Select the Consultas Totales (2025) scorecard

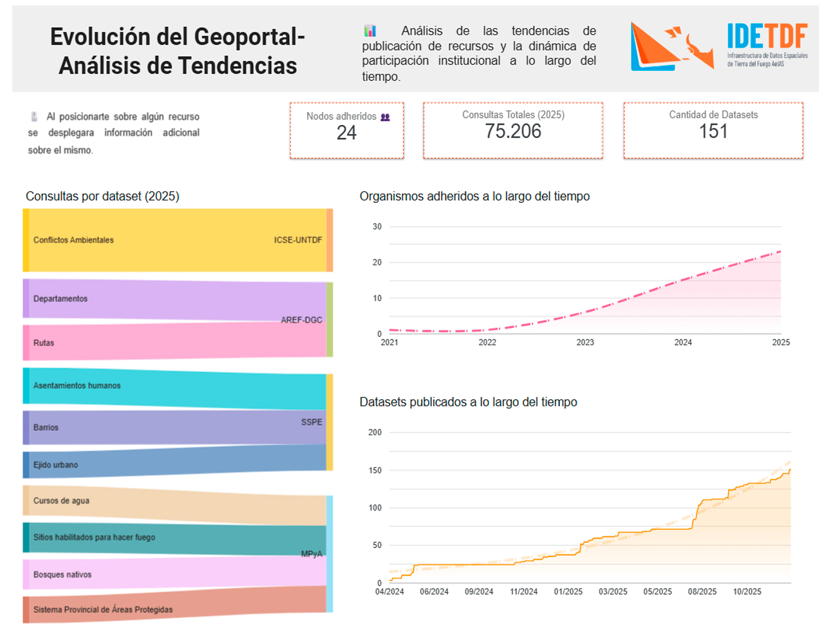[512, 131]
